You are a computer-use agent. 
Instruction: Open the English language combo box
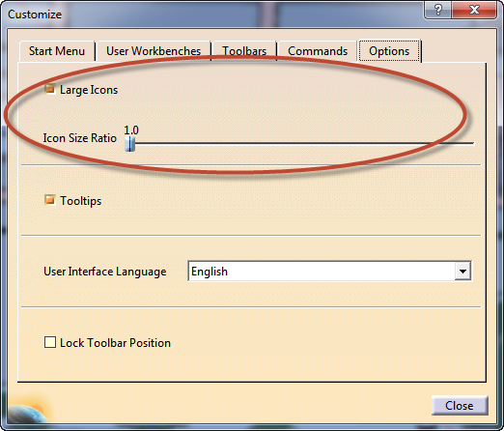tap(330, 272)
